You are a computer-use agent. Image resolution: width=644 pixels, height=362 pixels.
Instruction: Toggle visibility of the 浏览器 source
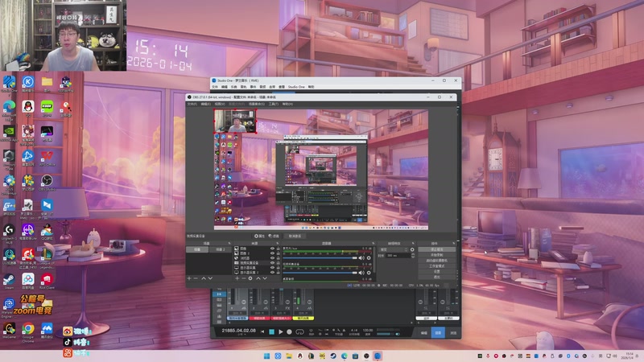(x=272, y=257)
